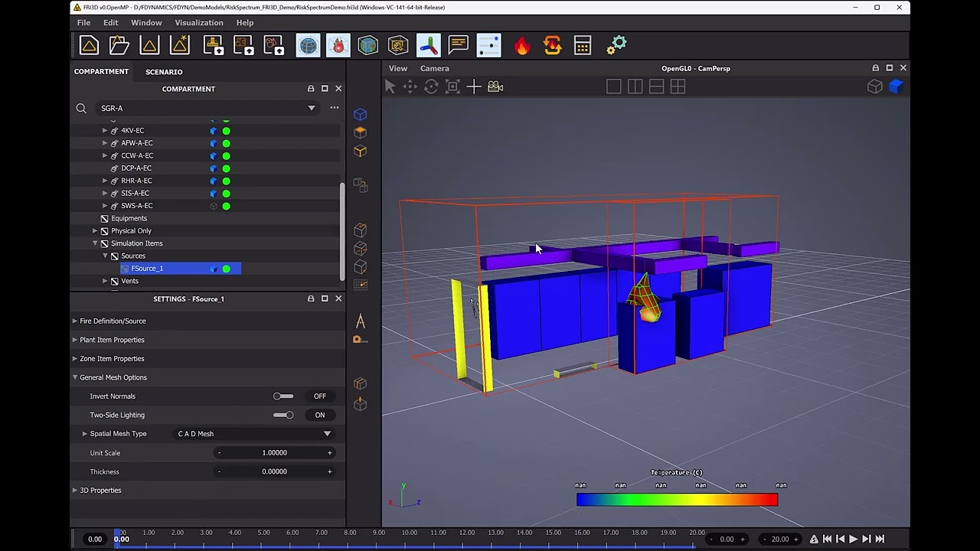Toggle Invert Normals switch
The width and height of the screenshot is (980, 551).
[283, 396]
